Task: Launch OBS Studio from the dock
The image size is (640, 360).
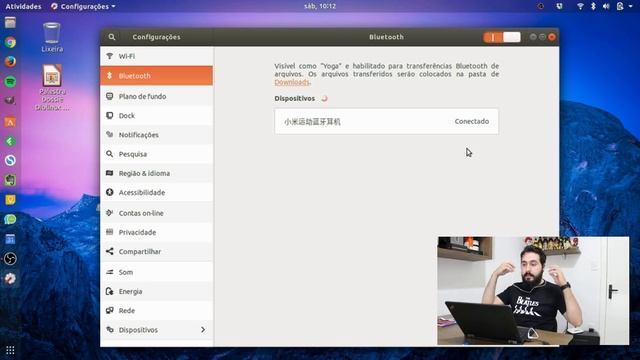Action: [10, 259]
